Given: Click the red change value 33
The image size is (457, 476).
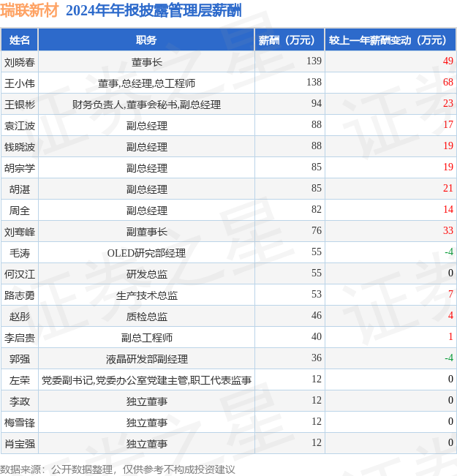Looking at the screenshot, I should [x=448, y=230].
